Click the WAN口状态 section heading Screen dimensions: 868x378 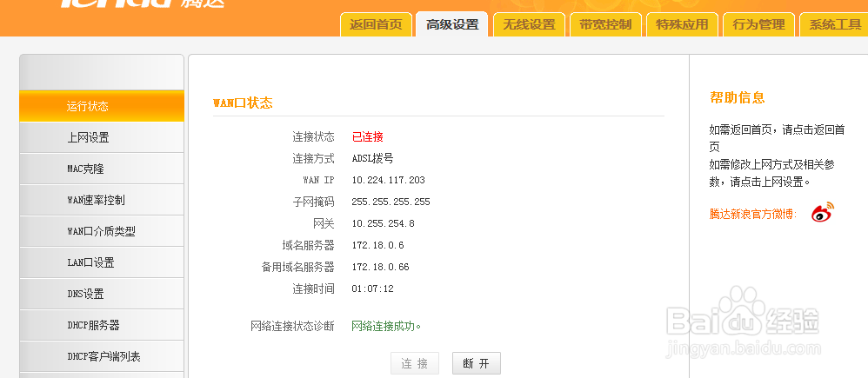pos(243,103)
